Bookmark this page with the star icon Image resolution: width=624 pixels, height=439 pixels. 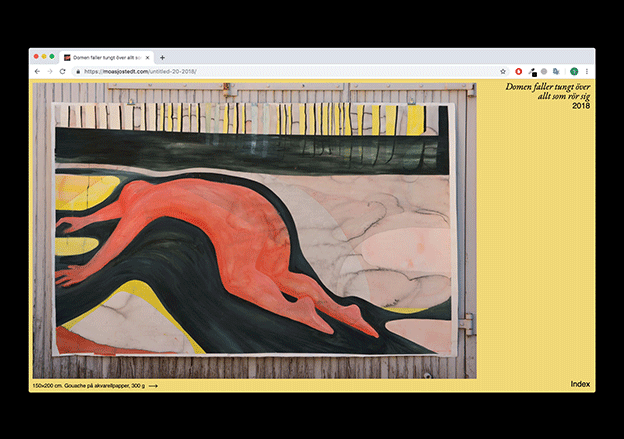503,71
